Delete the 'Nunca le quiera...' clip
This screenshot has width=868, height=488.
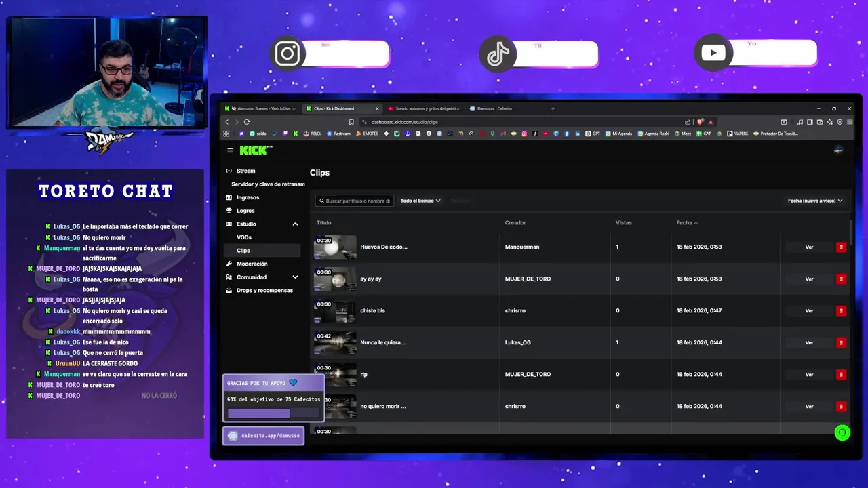click(841, 342)
